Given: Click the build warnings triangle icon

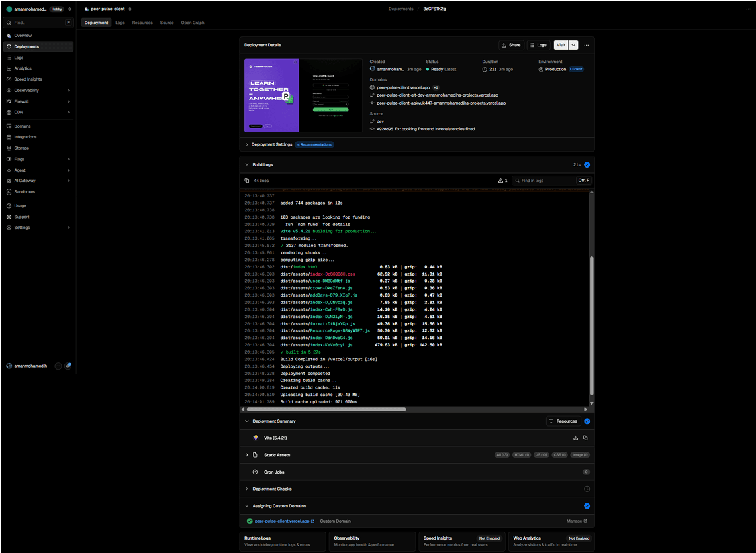Looking at the screenshot, I should (x=500, y=181).
